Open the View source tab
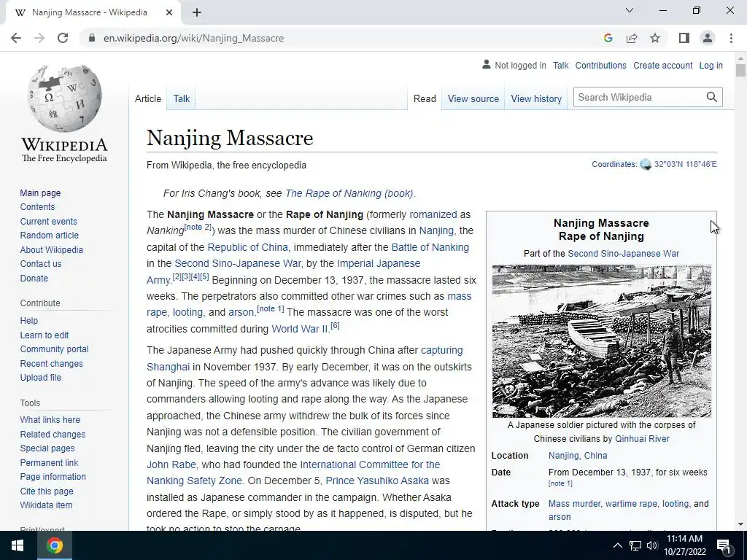747x560 pixels. [x=473, y=98]
